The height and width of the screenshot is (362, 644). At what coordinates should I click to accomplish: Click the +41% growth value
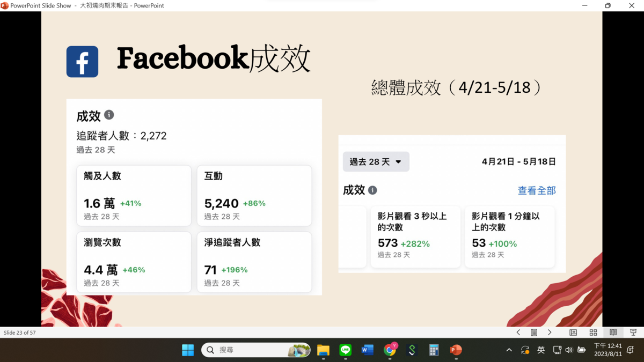[x=130, y=203]
